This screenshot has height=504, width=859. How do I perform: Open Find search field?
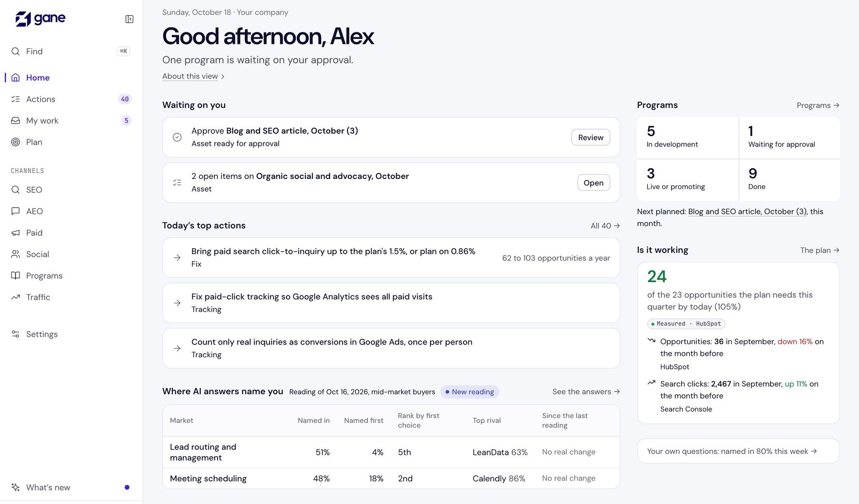coord(71,52)
